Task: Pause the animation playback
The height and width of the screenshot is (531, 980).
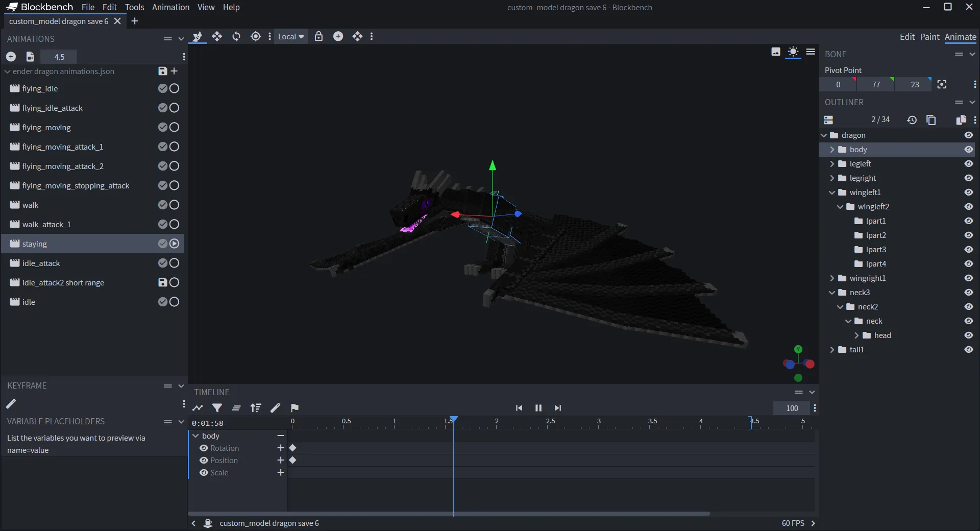Action: tap(538, 407)
